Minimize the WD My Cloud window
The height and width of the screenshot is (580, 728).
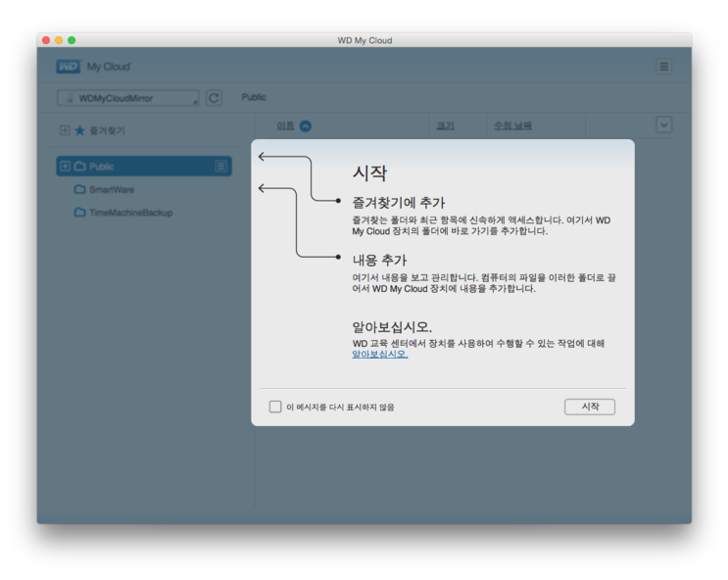pos(59,40)
